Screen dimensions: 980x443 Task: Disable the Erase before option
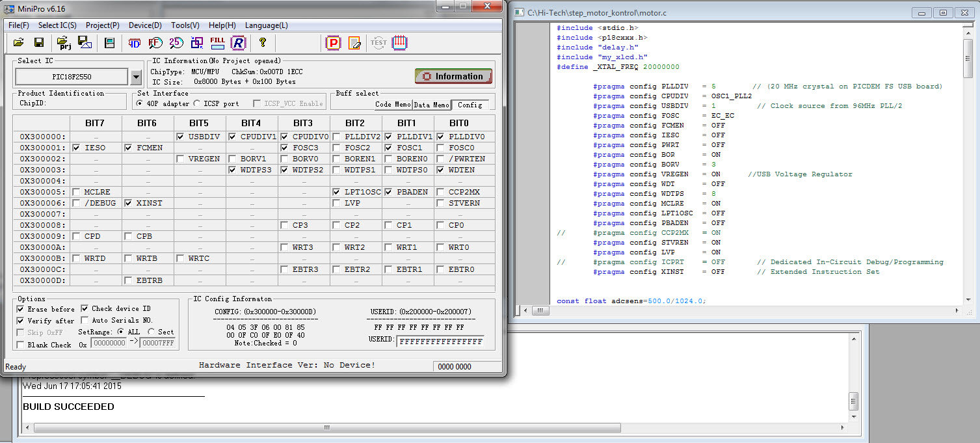pyautogui.click(x=20, y=308)
